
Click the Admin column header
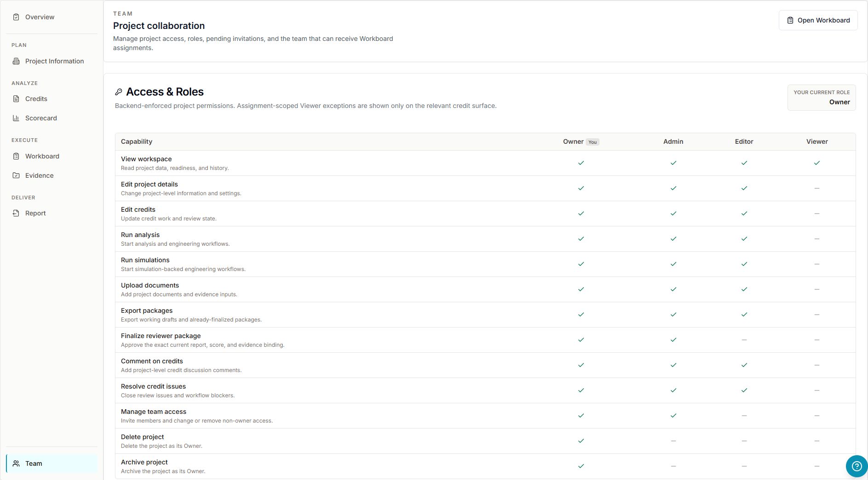pos(674,141)
